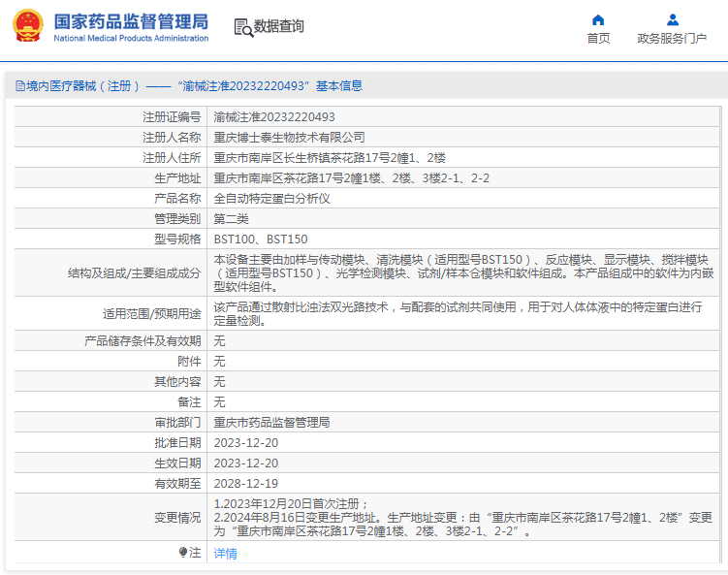Select product name 全自动特定蛋白分析仪
The image size is (728, 575).
(271, 199)
